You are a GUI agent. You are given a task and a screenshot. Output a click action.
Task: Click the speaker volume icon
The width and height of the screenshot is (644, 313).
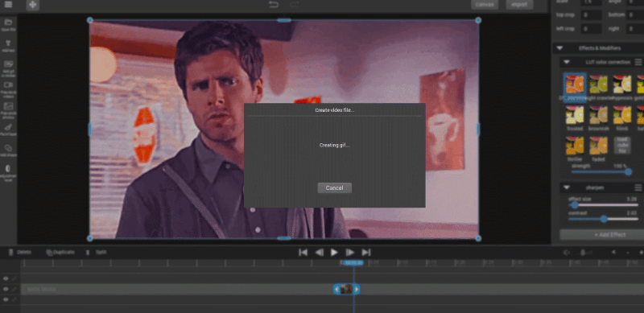(567, 252)
